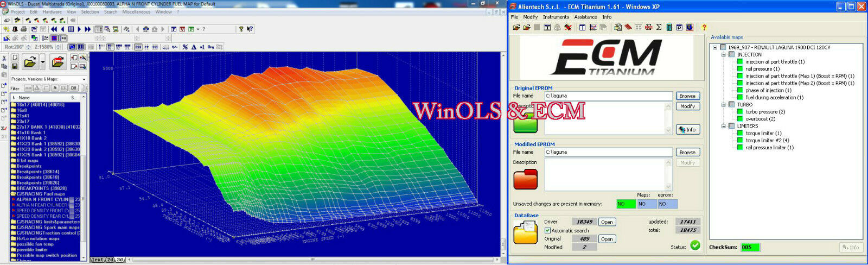This screenshot has width=868, height=265.
Task: Click Open next to Original count
Action: 607,239
